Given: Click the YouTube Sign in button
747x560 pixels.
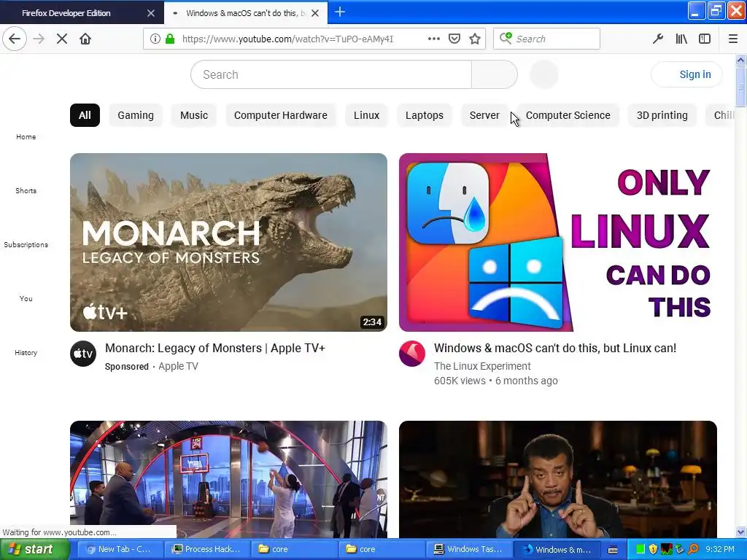Looking at the screenshot, I should click(687, 74).
